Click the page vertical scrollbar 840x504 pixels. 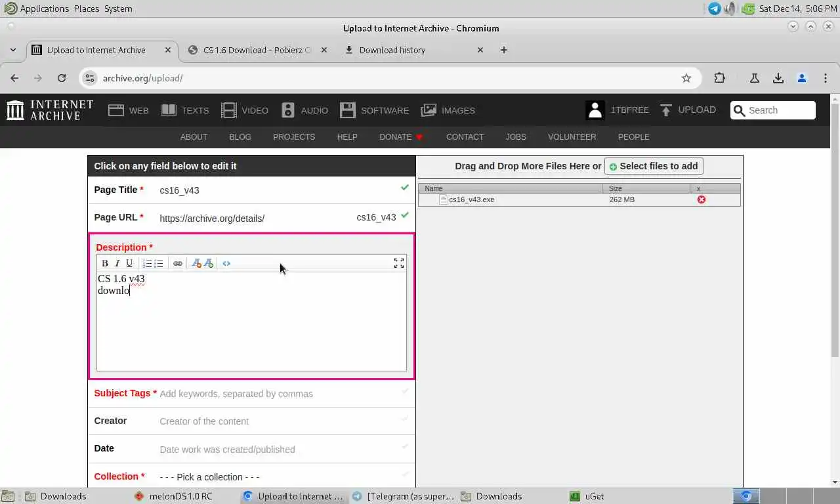point(835,230)
